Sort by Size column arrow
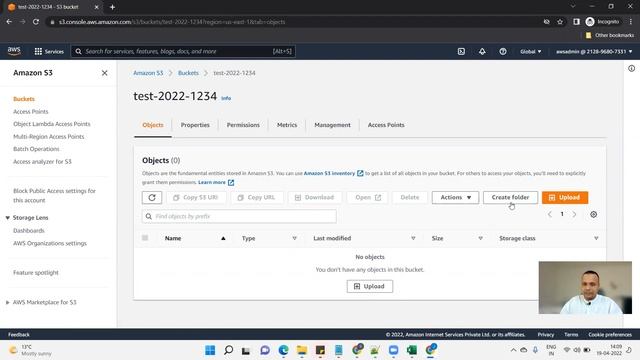Screen dimensions: 640x360 click(x=480, y=238)
